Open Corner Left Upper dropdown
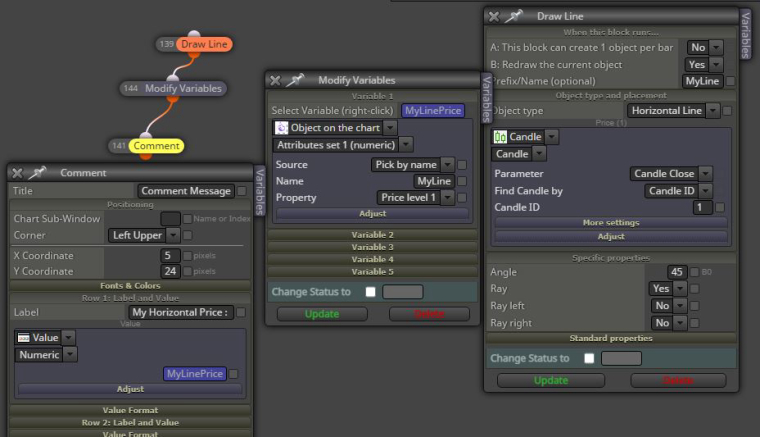Viewport: 760px width, 437px height. tap(143, 235)
